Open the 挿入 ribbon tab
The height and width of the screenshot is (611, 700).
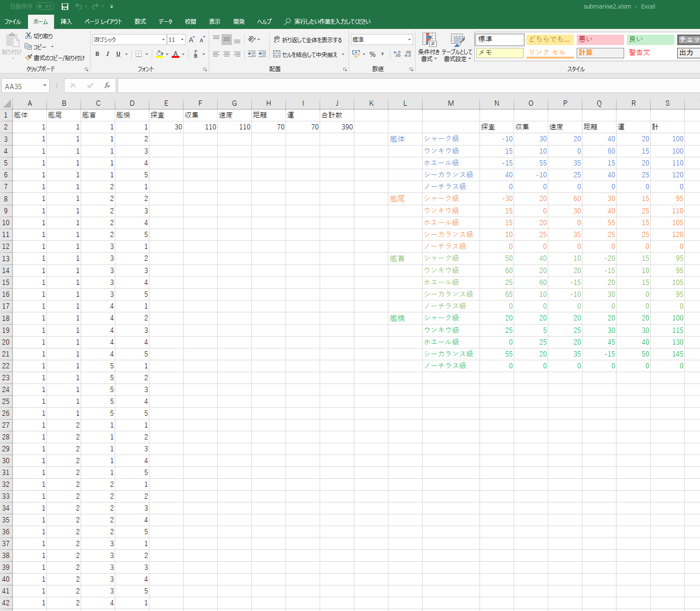pyautogui.click(x=66, y=21)
